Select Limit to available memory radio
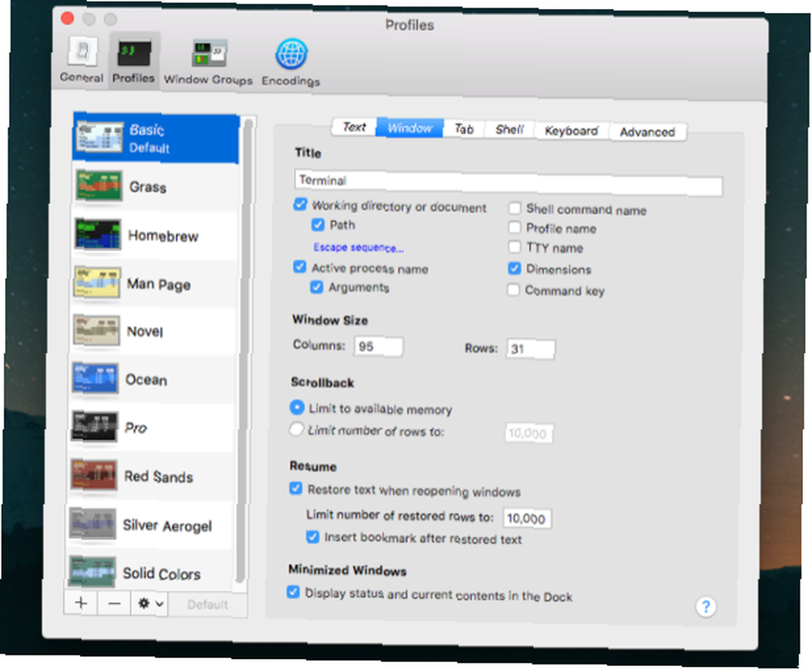 pyautogui.click(x=296, y=407)
